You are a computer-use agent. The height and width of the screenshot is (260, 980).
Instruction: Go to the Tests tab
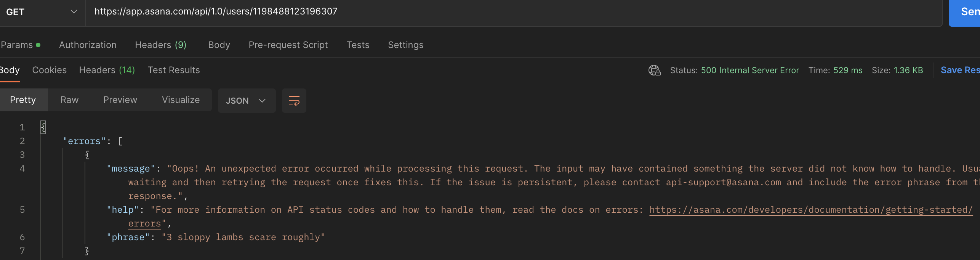358,45
